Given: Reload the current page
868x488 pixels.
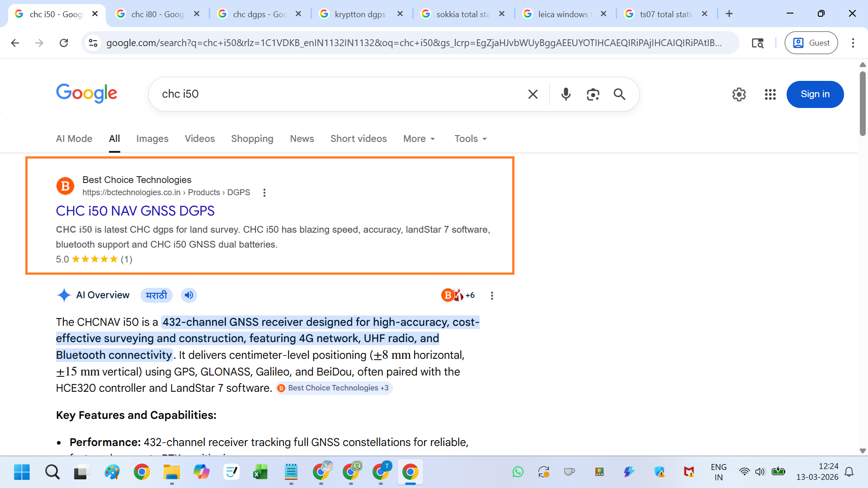Looking at the screenshot, I should (64, 43).
